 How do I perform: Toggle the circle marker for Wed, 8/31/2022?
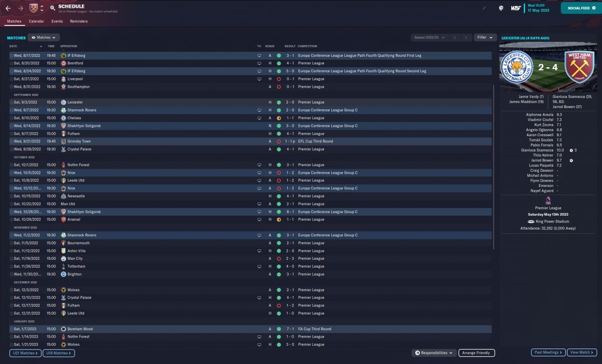coord(11,87)
